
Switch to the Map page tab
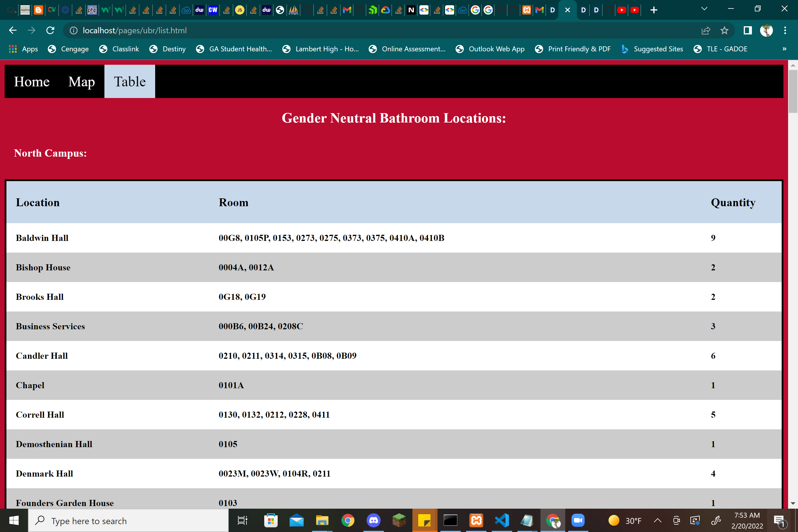click(x=81, y=81)
